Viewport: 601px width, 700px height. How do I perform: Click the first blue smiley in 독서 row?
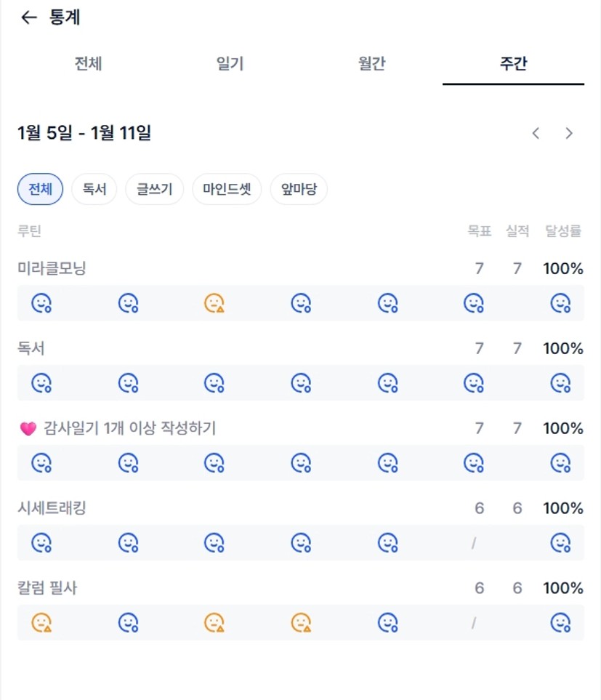(41, 382)
